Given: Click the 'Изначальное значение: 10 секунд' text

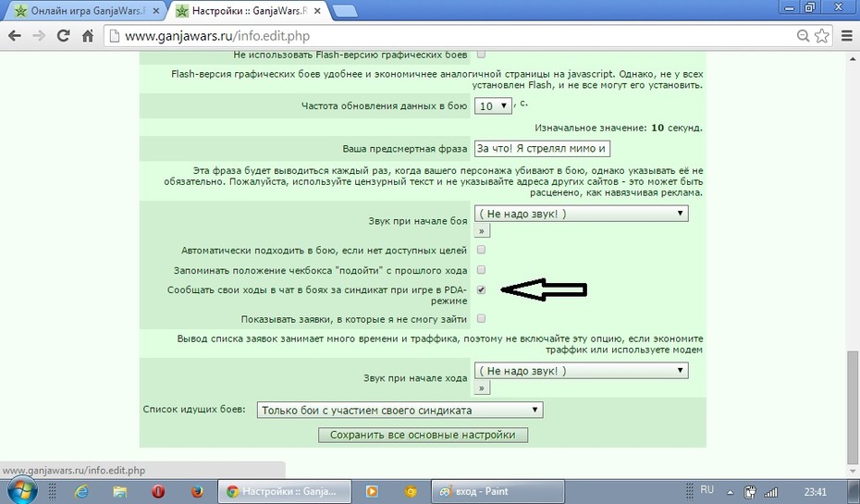Looking at the screenshot, I should 618,128.
